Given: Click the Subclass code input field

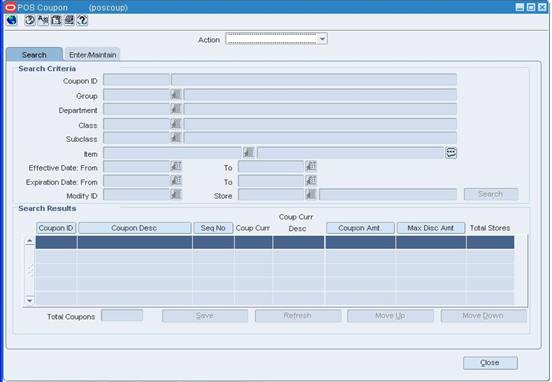Looking at the screenshot, I should click(x=136, y=138).
